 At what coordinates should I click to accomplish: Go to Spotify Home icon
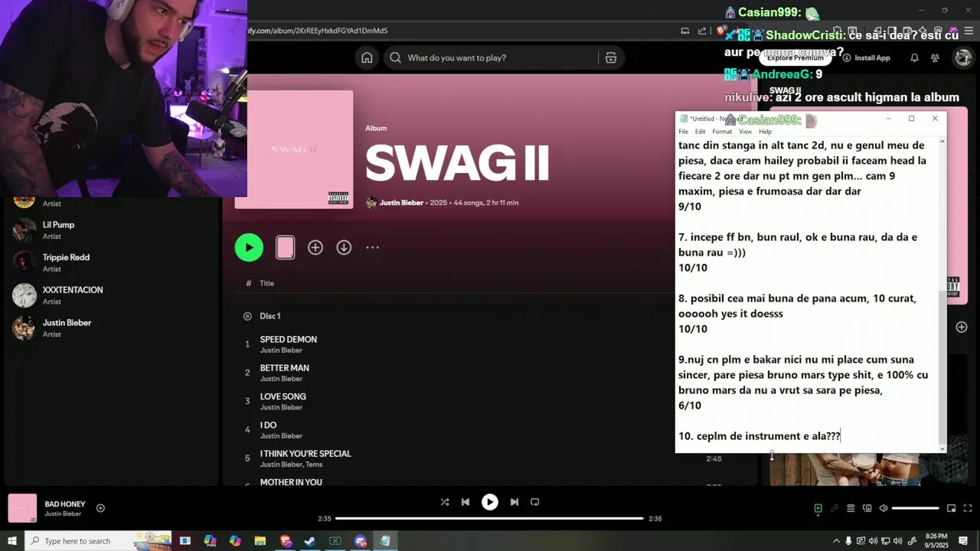point(367,57)
